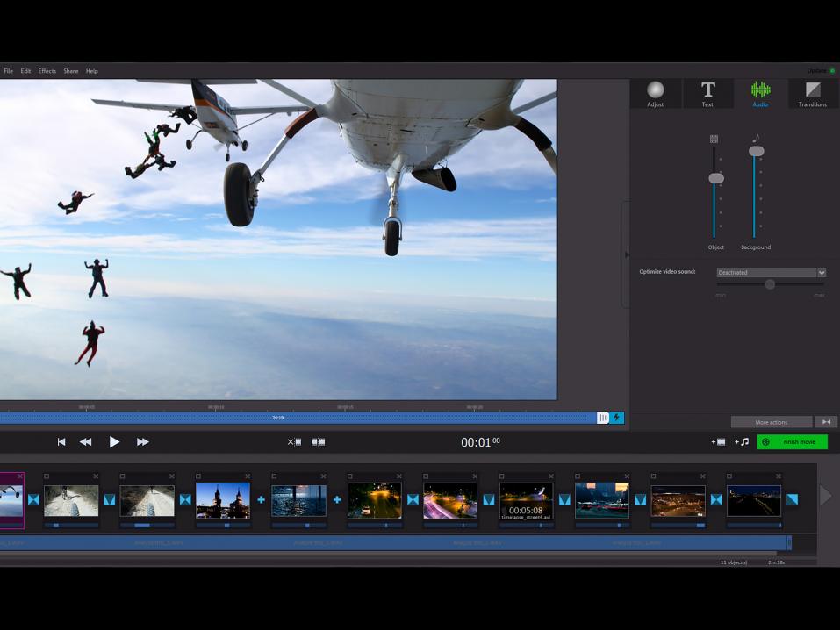Click the Finish movie button
Image resolution: width=840 pixels, height=630 pixels.
(x=792, y=442)
